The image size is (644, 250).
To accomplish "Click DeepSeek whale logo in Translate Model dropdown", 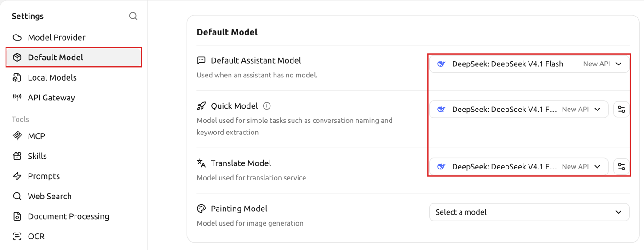I will coord(441,167).
